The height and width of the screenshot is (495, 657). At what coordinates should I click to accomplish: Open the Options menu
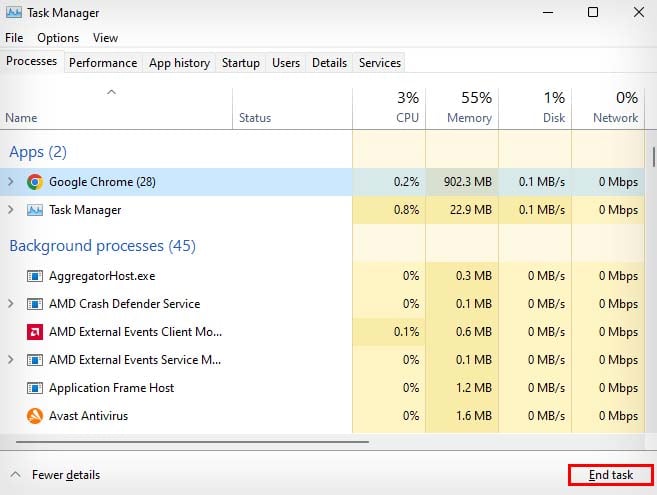pyautogui.click(x=58, y=38)
